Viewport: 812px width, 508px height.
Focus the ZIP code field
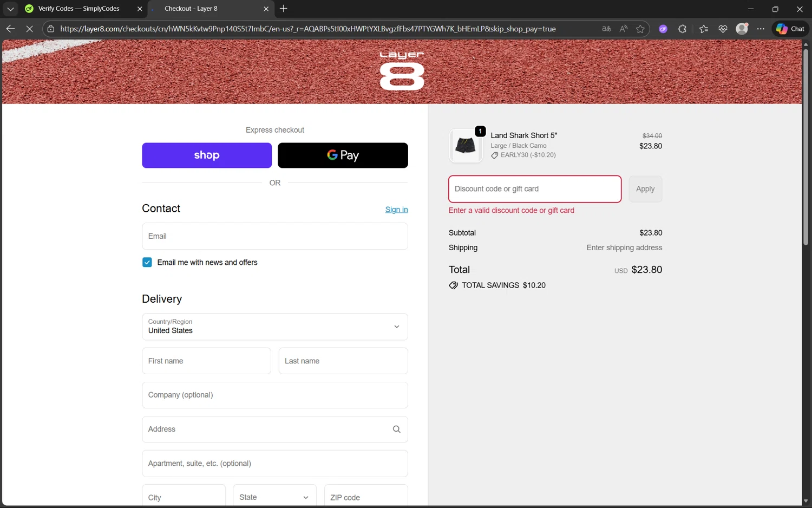[366, 496]
